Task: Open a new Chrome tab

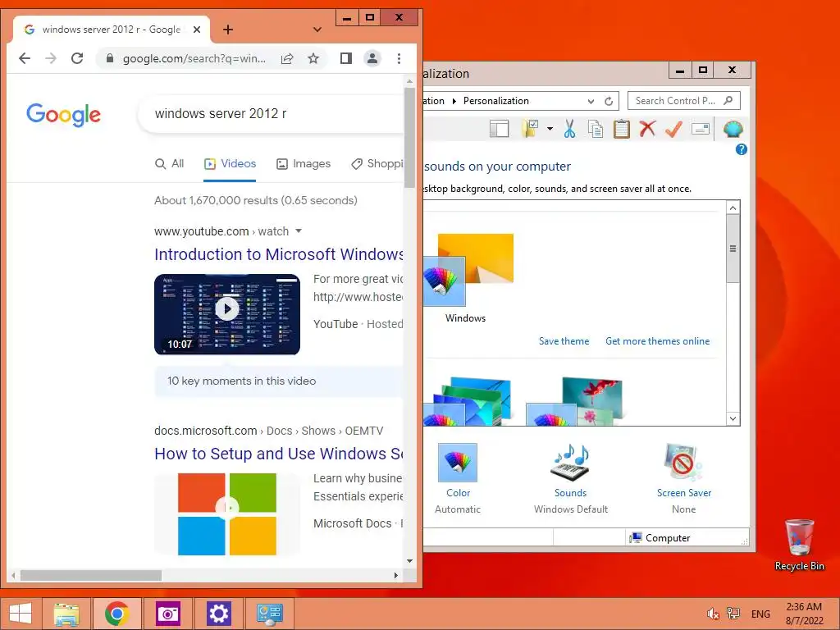Action: pyautogui.click(x=228, y=30)
